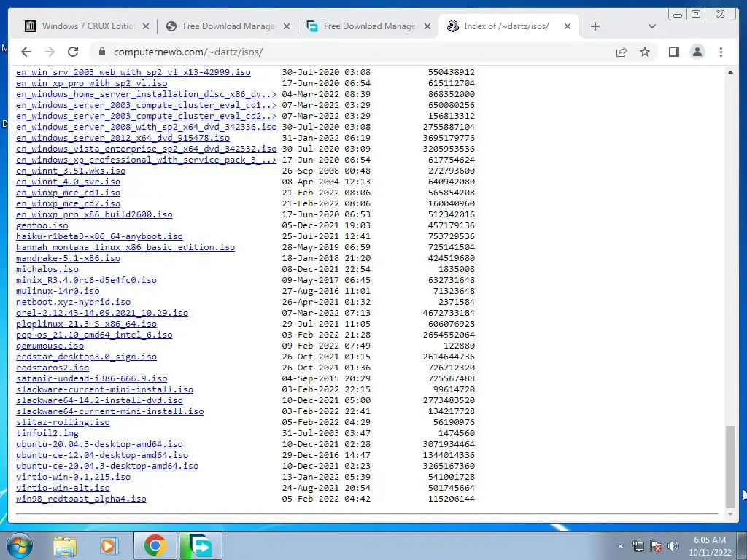Click the mulinux-14r0.iso link
Viewport: 747px width, 560px height.
(58, 292)
